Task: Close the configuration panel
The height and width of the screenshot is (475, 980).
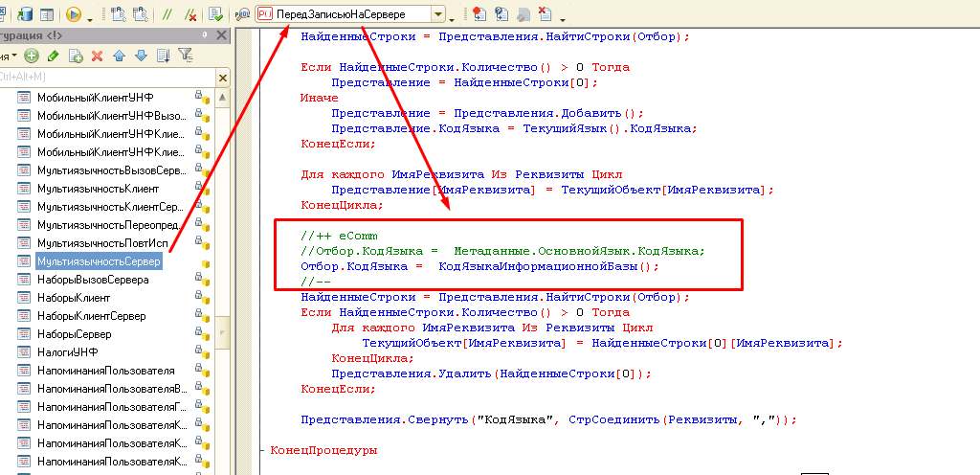Action: pyautogui.click(x=222, y=34)
